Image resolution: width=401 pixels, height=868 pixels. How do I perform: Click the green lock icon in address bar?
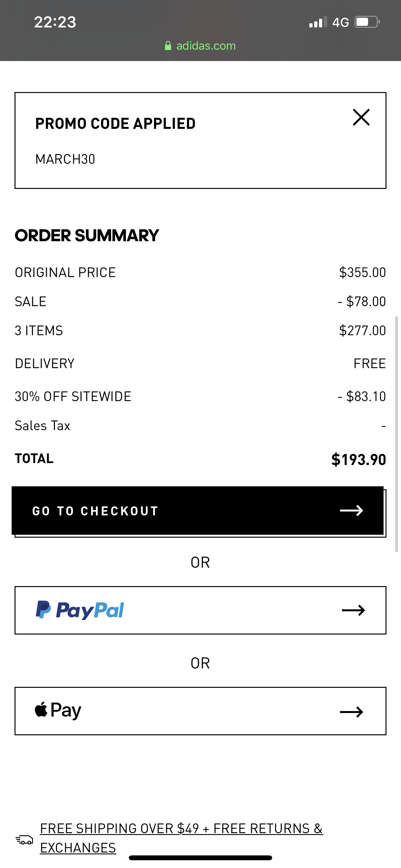pyautogui.click(x=168, y=46)
